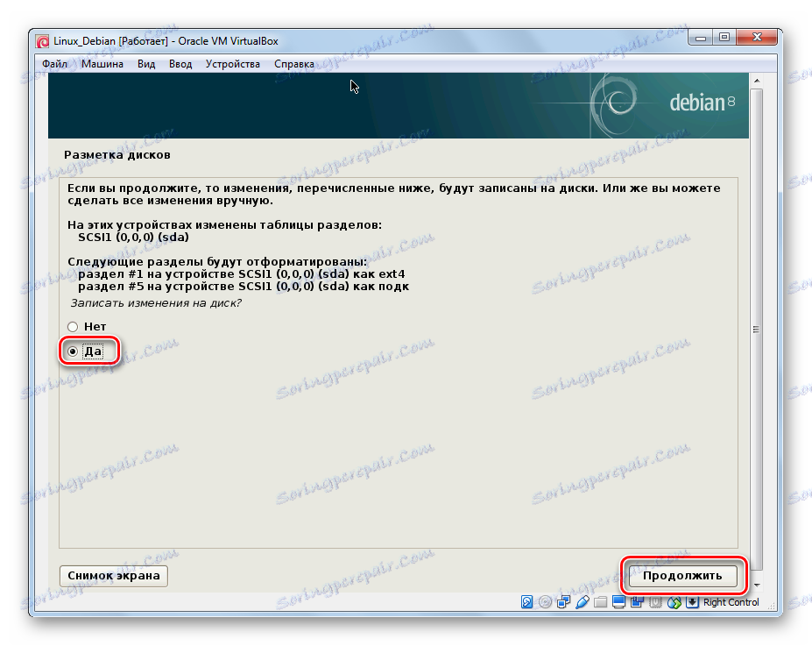Click the hard disk activity status icon
812x646 pixels.
pyautogui.click(x=526, y=602)
